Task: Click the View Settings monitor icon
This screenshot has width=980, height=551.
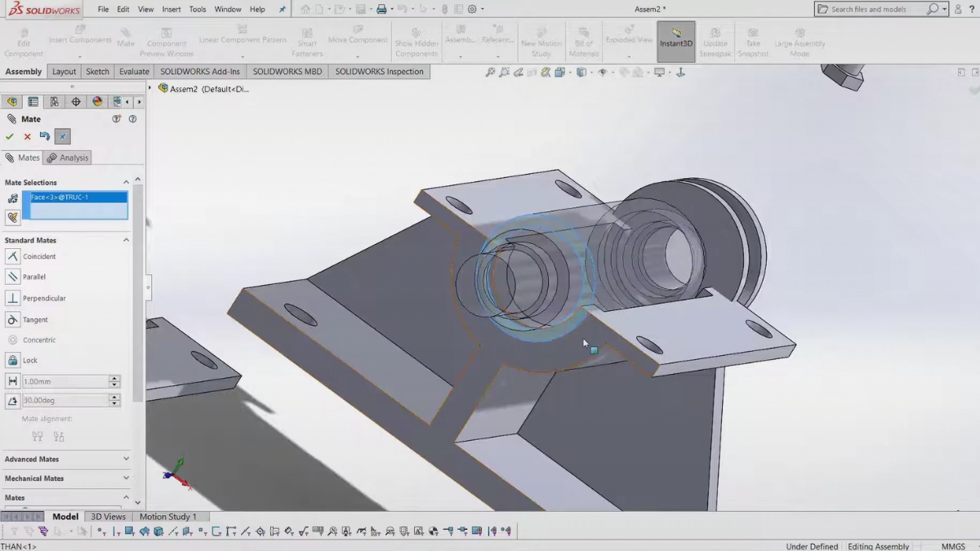Action: click(x=659, y=72)
